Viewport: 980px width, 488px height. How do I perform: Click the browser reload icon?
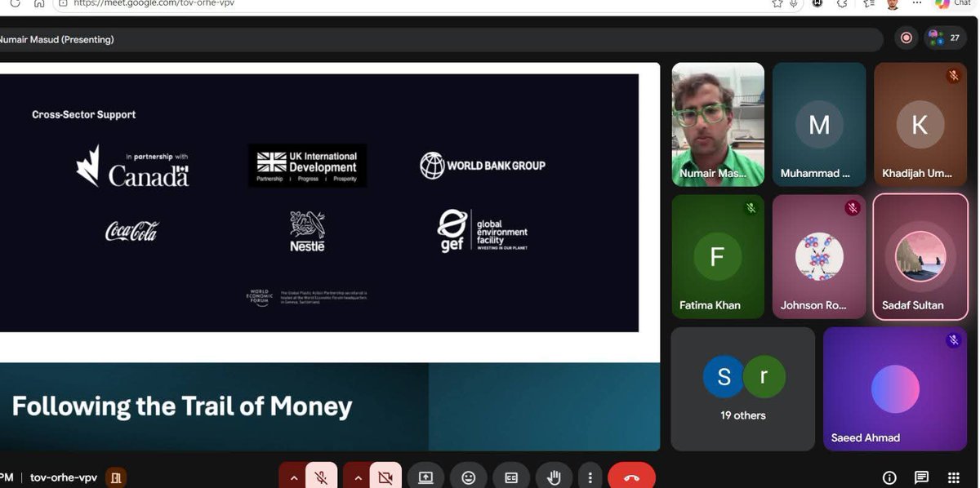15,3
